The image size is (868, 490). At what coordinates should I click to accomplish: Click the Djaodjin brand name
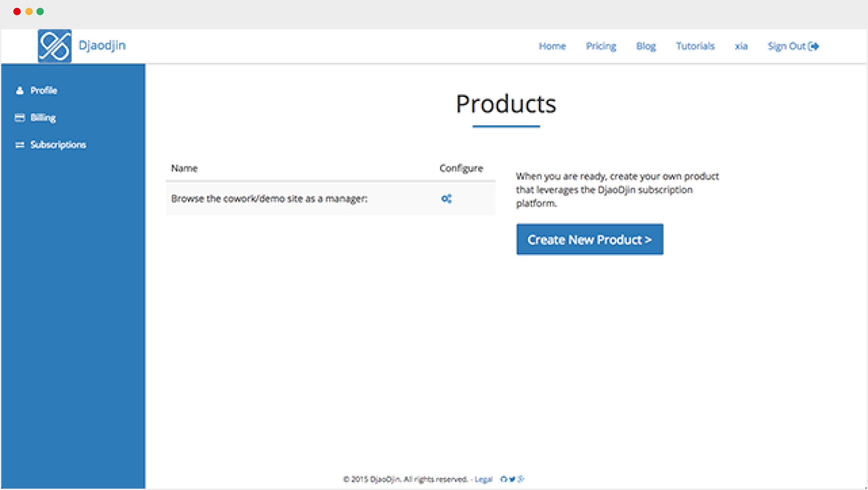click(x=102, y=45)
